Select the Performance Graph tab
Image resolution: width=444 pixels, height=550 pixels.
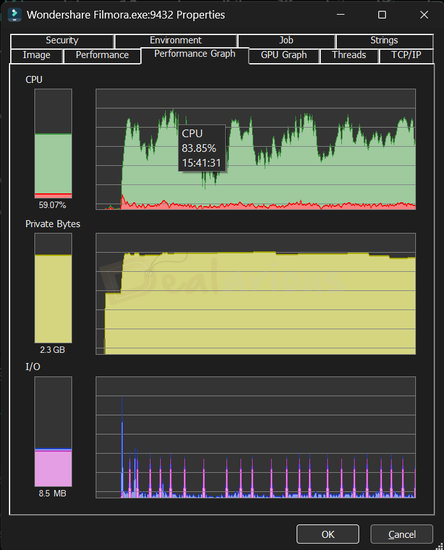(x=195, y=55)
